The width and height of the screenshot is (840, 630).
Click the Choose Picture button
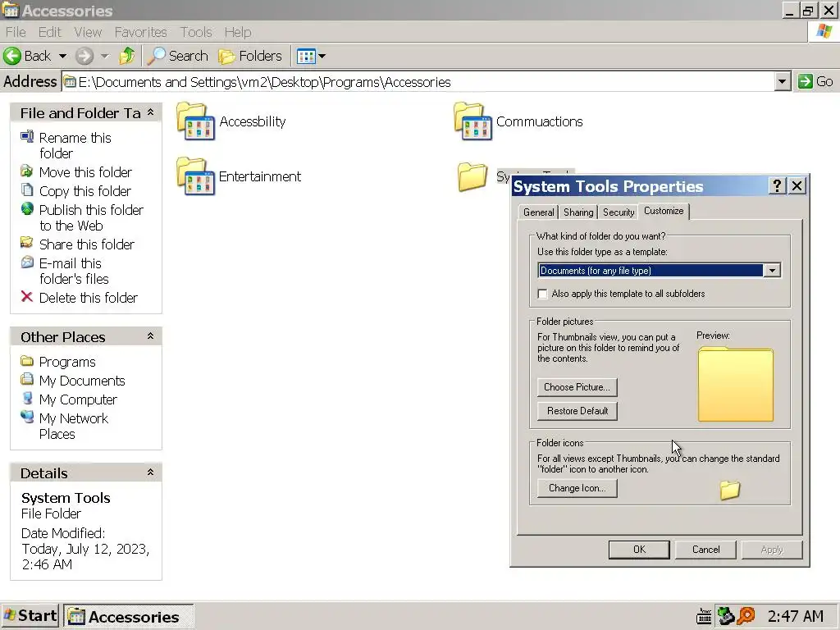tap(577, 387)
